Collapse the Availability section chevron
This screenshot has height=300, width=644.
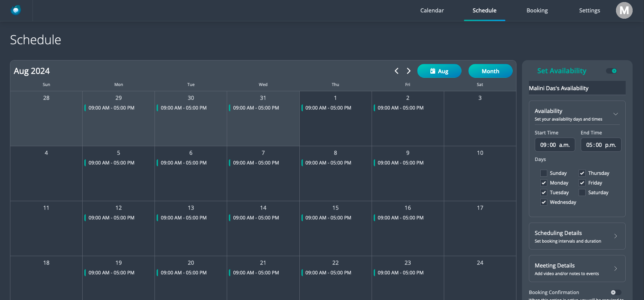pyautogui.click(x=615, y=114)
